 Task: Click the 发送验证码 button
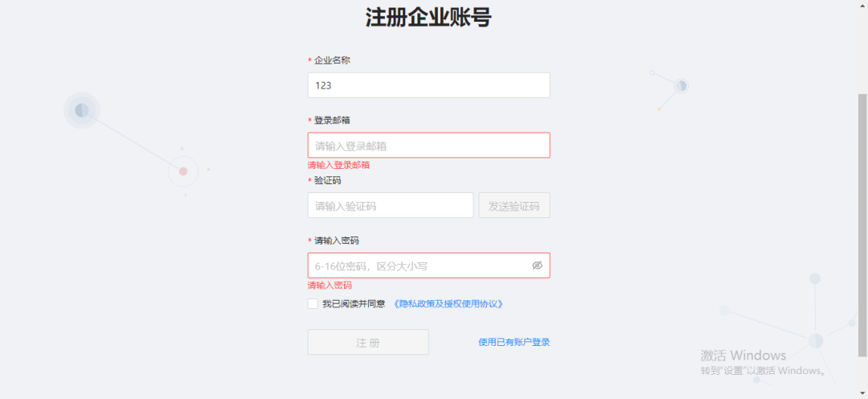coord(514,206)
